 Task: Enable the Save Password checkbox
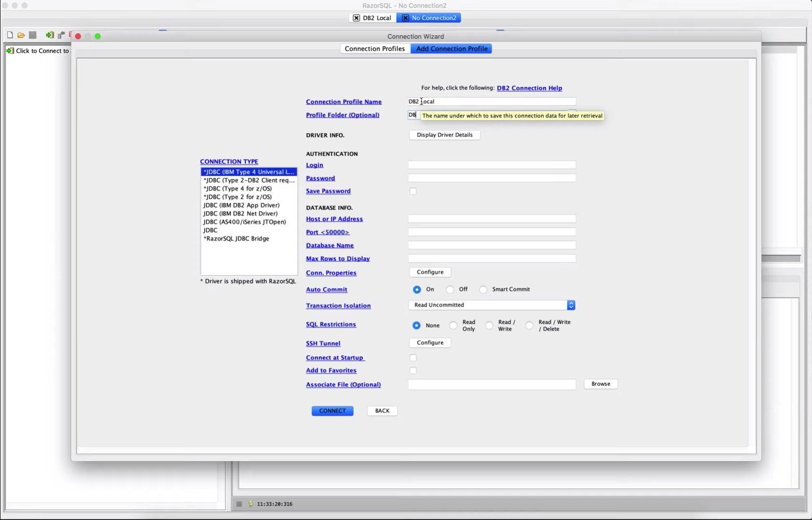(x=413, y=191)
